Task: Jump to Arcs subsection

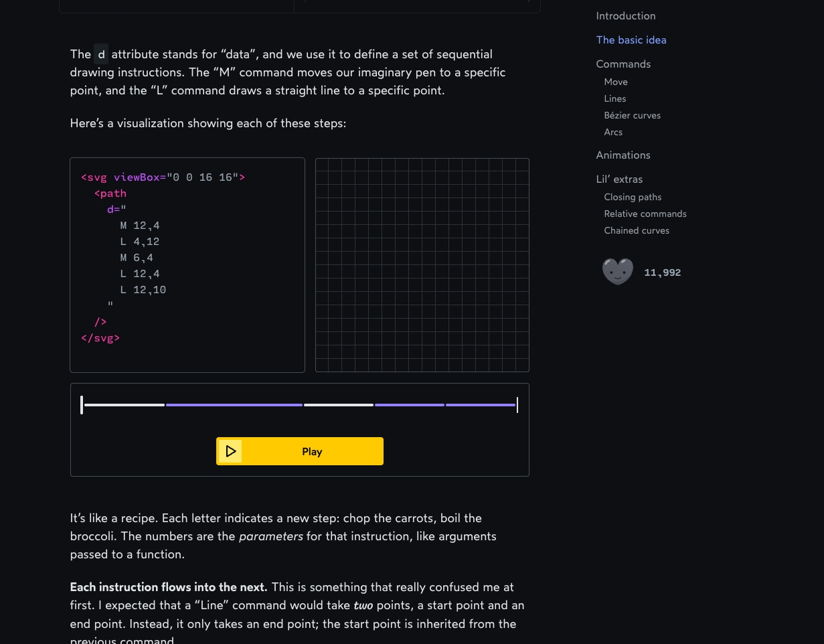Action: coord(613,132)
